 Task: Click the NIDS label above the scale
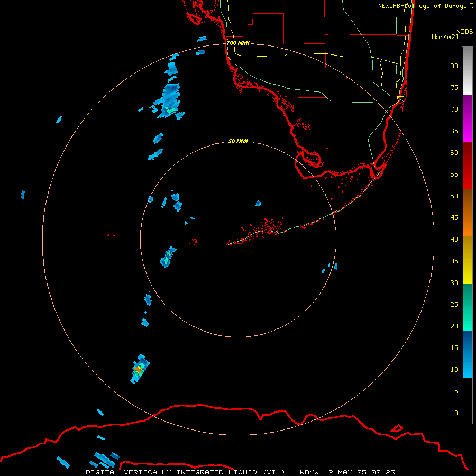coord(464,32)
